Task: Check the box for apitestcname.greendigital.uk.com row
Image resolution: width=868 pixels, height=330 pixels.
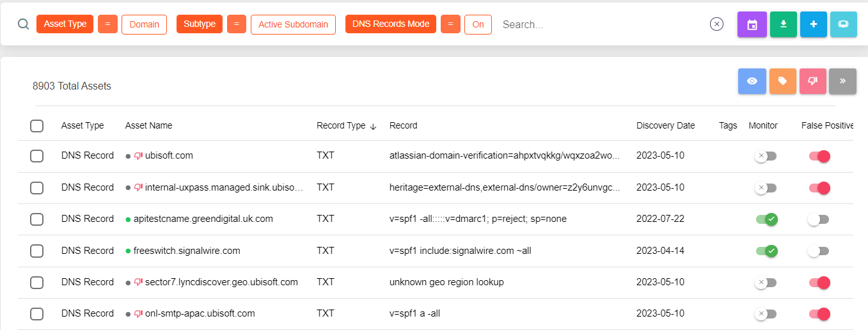Action: pos(36,219)
